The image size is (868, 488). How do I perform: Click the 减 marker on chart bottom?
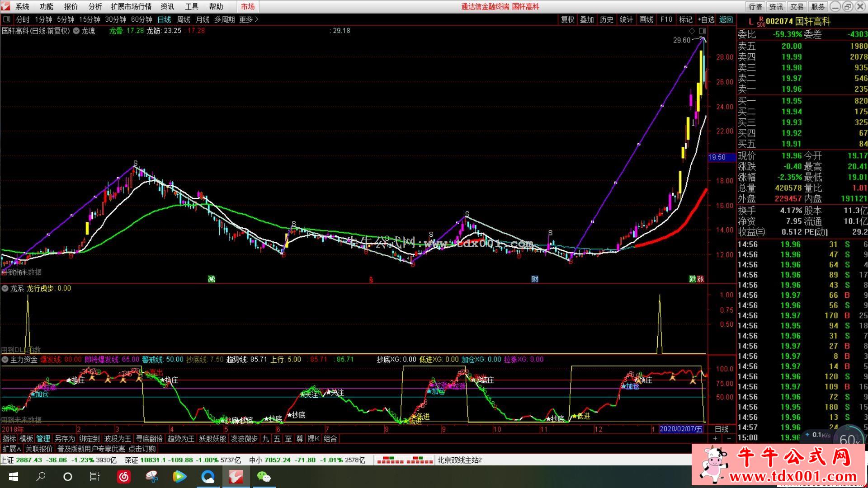tap(211, 279)
